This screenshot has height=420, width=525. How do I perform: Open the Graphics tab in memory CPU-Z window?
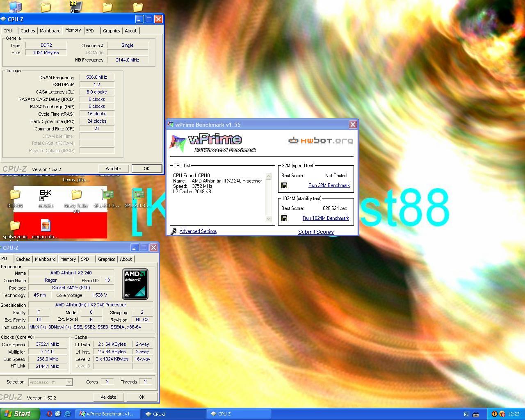coord(111,31)
